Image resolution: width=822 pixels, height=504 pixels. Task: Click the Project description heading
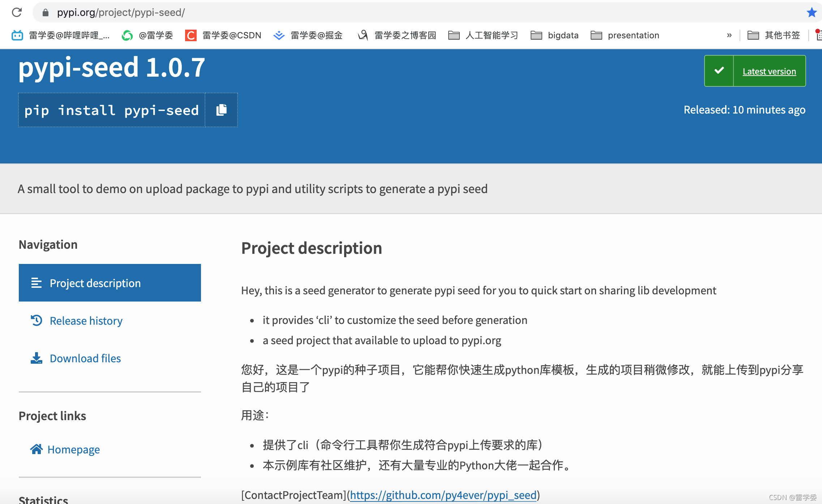(312, 248)
